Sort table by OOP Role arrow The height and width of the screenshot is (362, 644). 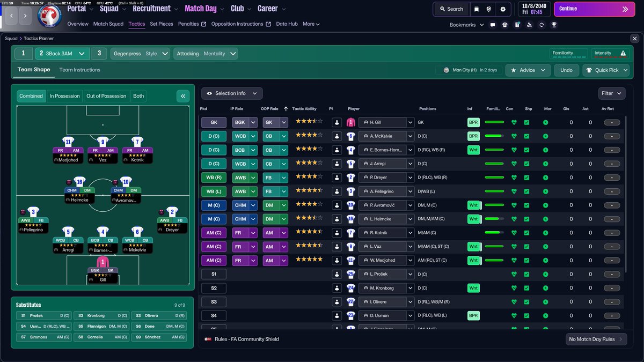click(286, 109)
